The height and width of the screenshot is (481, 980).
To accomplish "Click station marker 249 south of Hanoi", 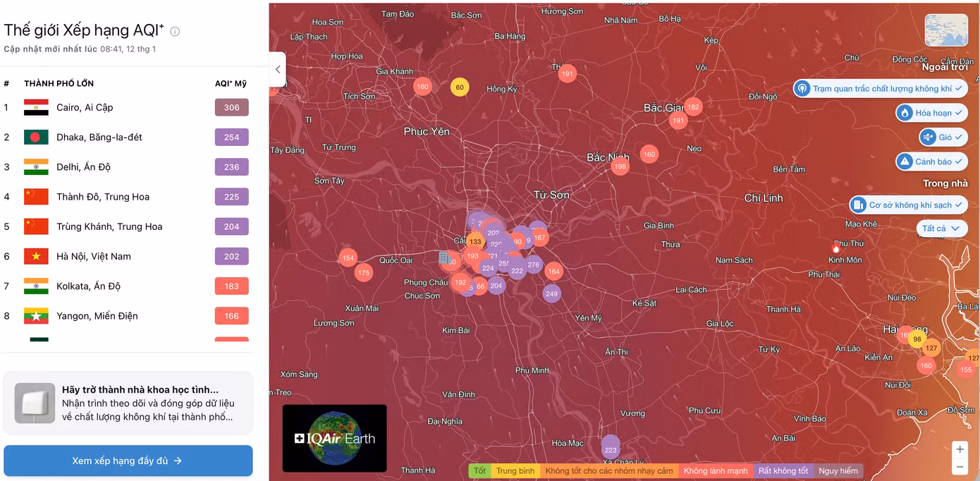I will (551, 293).
